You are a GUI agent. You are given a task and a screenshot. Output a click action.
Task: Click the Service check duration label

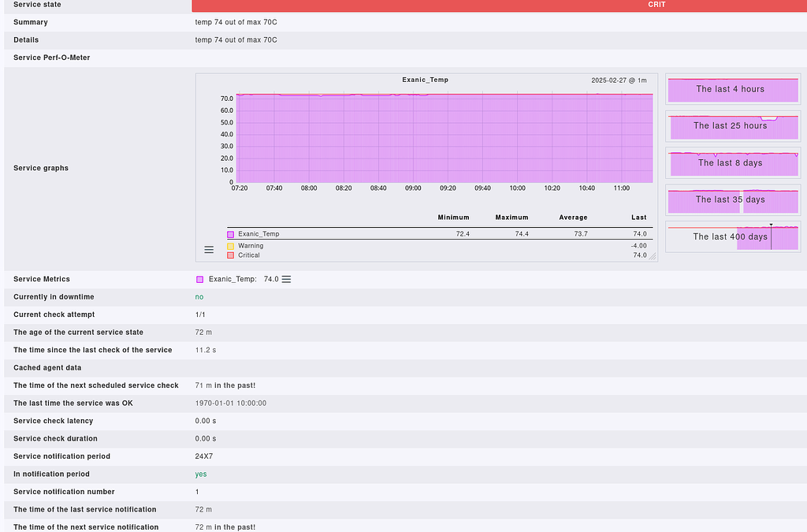[x=55, y=439]
